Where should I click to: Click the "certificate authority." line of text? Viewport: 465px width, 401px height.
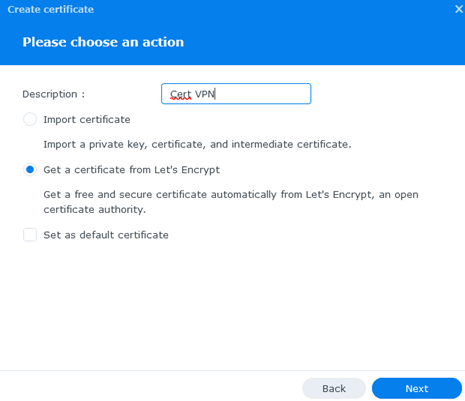(x=95, y=210)
